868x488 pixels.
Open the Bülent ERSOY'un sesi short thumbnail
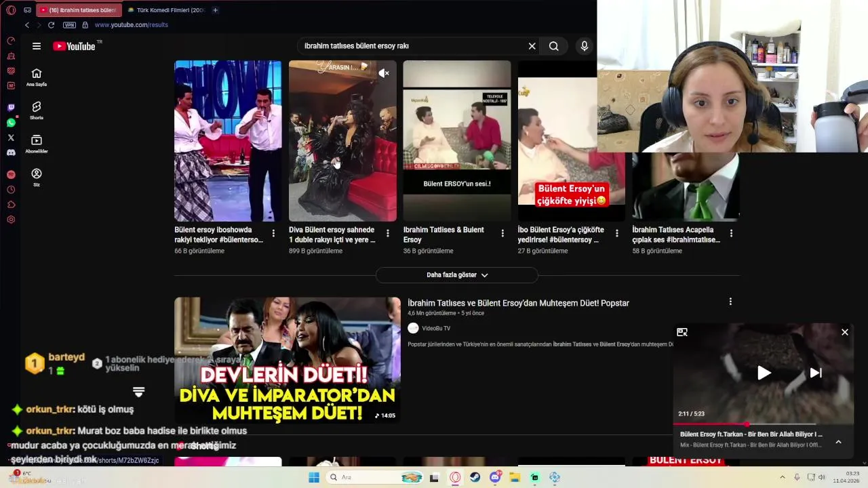coord(457,141)
